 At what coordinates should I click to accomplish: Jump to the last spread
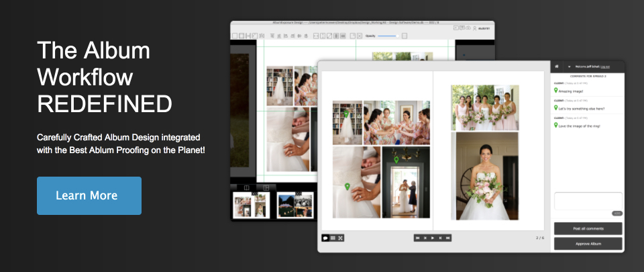click(447, 238)
